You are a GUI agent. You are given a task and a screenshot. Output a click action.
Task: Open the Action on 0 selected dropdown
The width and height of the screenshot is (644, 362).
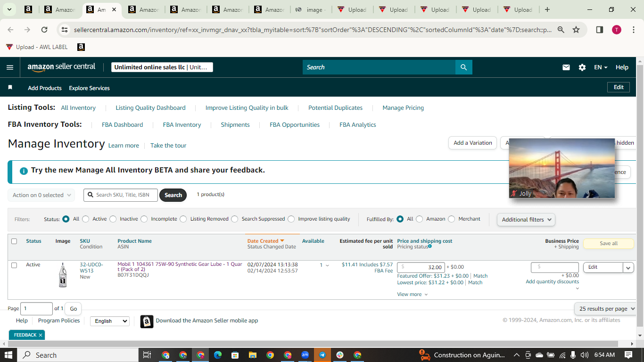pyautogui.click(x=41, y=195)
